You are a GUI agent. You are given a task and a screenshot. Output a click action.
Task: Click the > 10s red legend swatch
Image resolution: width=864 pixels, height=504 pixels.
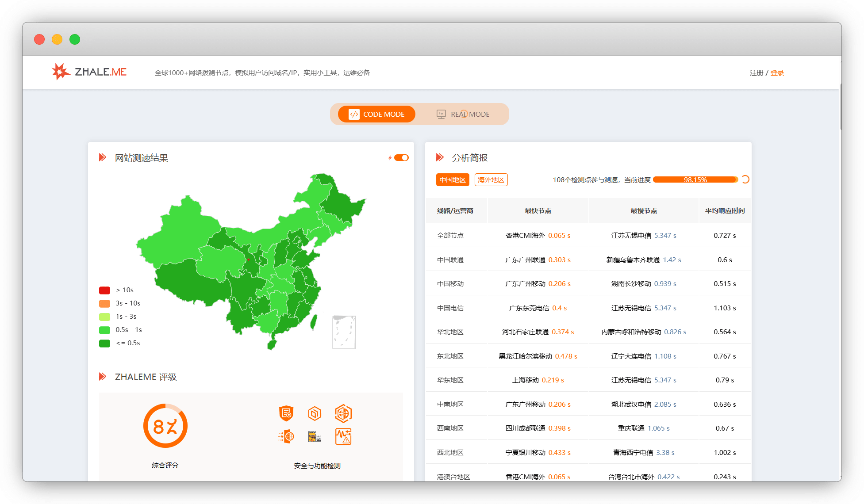pyautogui.click(x=104, y=290)
